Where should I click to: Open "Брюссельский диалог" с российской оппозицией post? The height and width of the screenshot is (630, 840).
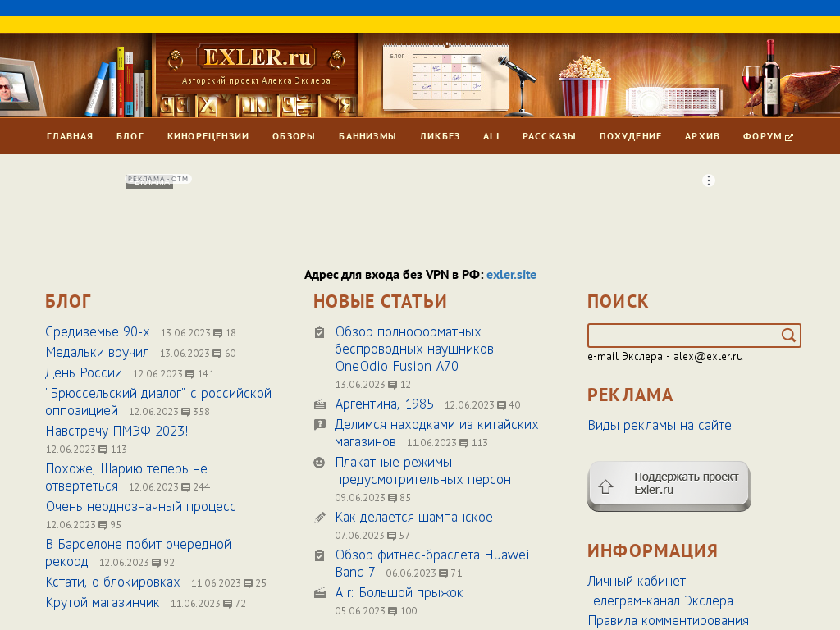pyautogui.click(x=158, y=402)
